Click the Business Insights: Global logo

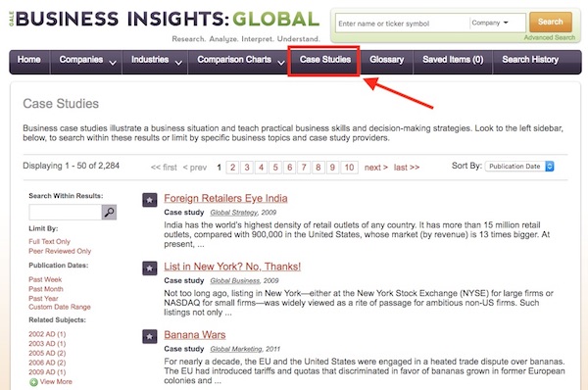(165, 20)
